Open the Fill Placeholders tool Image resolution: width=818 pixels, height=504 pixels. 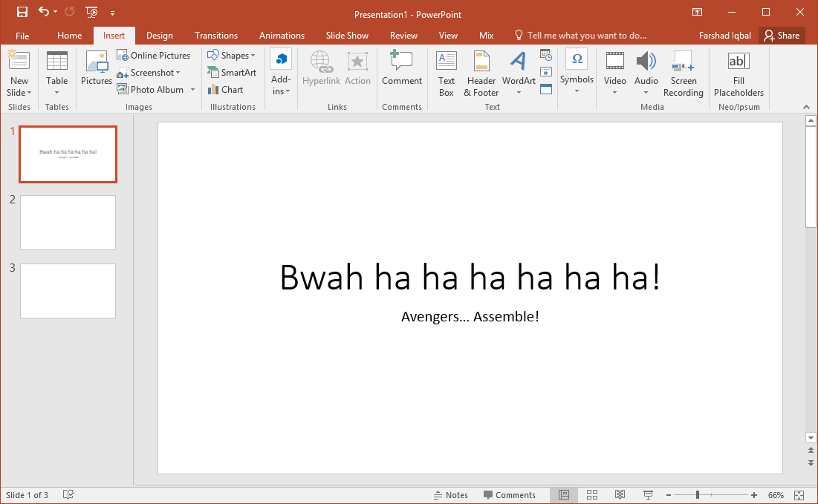coord(739,73)
